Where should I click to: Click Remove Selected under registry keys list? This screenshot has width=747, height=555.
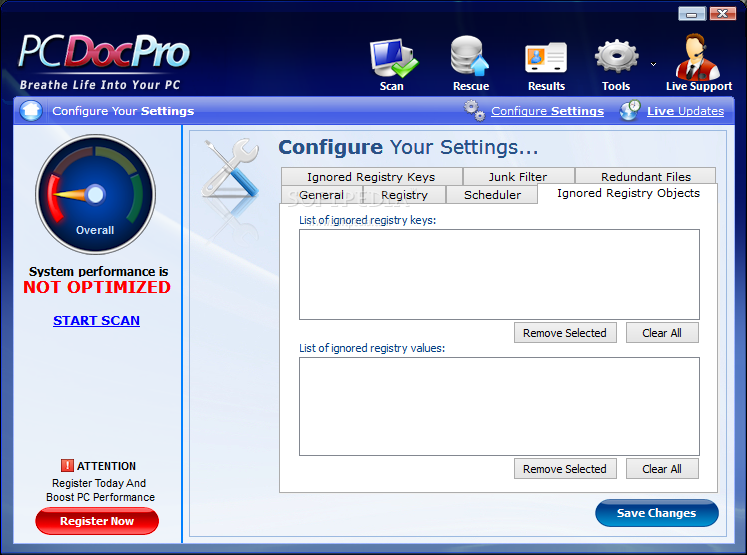(x=565, y=333)
